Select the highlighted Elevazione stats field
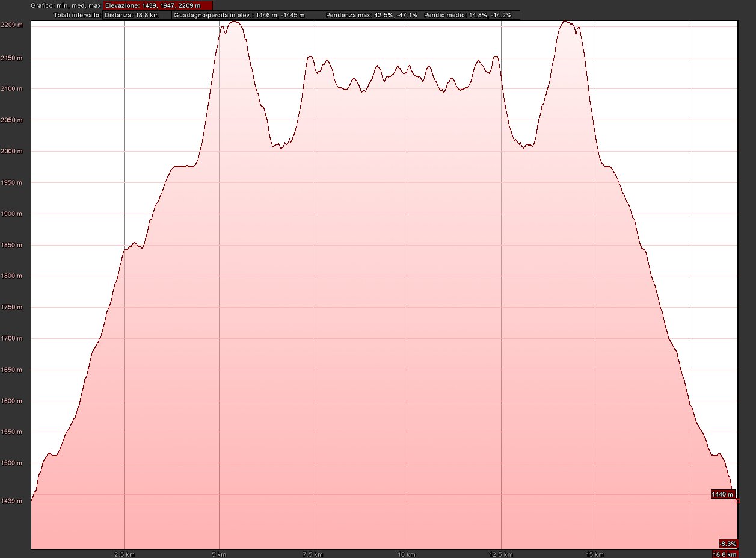The width and height of the screenshot is (756, 558). coord(158,5)
